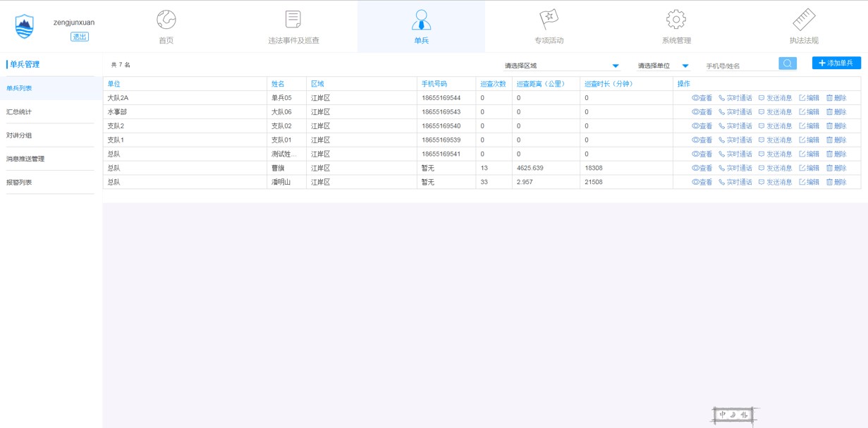The height and width of the screenshot is (428, 868).
Task: View details for 单兵05 row
Action: point(702,98)
